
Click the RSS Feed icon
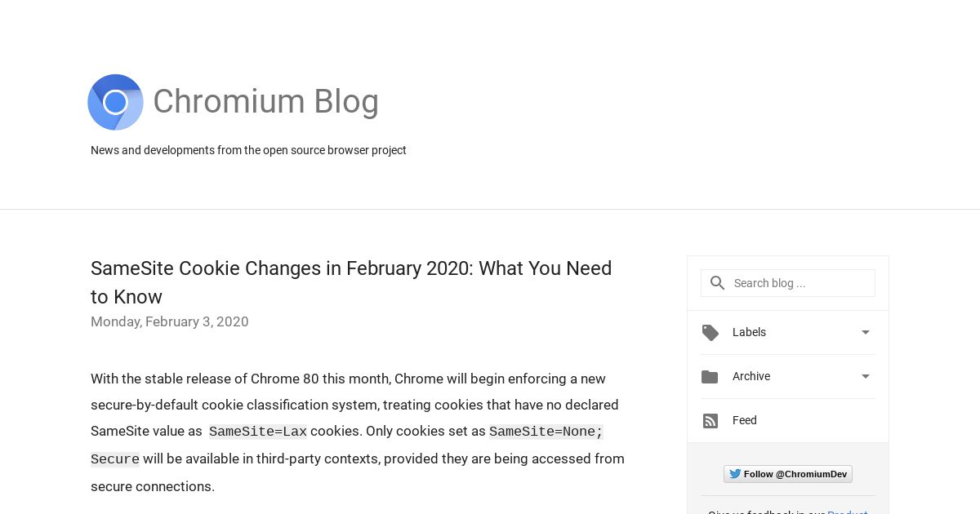tap(710, 421)
